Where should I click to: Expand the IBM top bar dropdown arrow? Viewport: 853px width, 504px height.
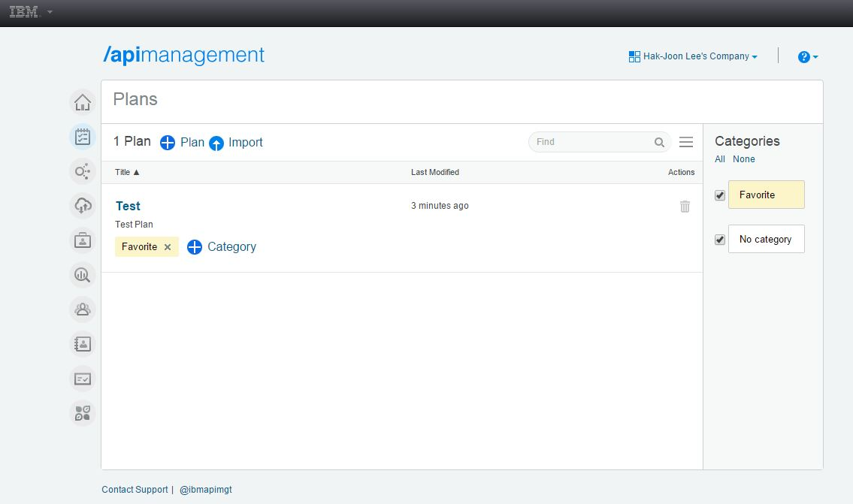coord(50,11)
